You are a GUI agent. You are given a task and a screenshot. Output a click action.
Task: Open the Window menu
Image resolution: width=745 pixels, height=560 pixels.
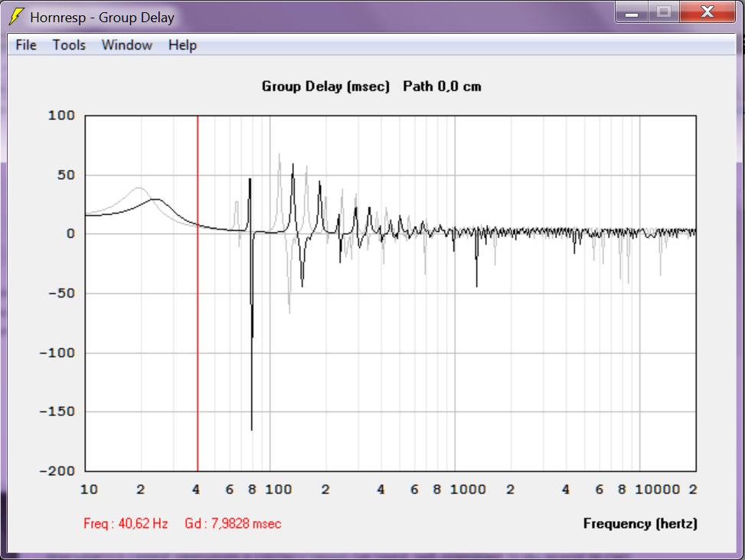point(127,45)
